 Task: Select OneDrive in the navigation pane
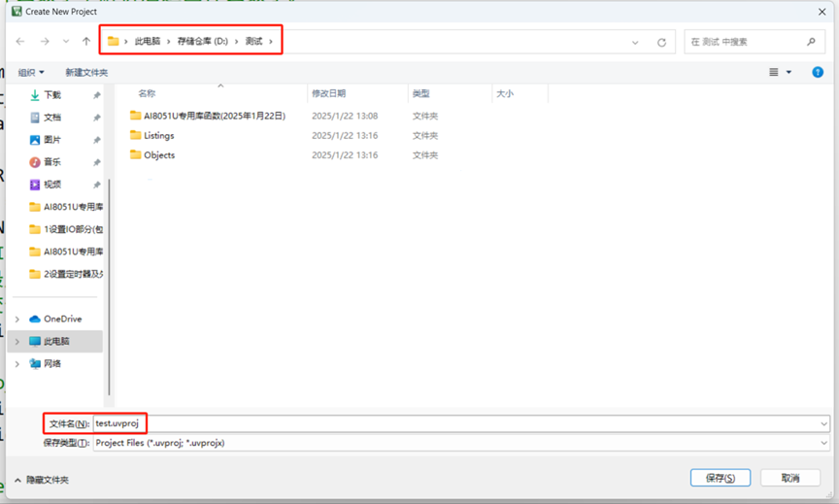62,319
